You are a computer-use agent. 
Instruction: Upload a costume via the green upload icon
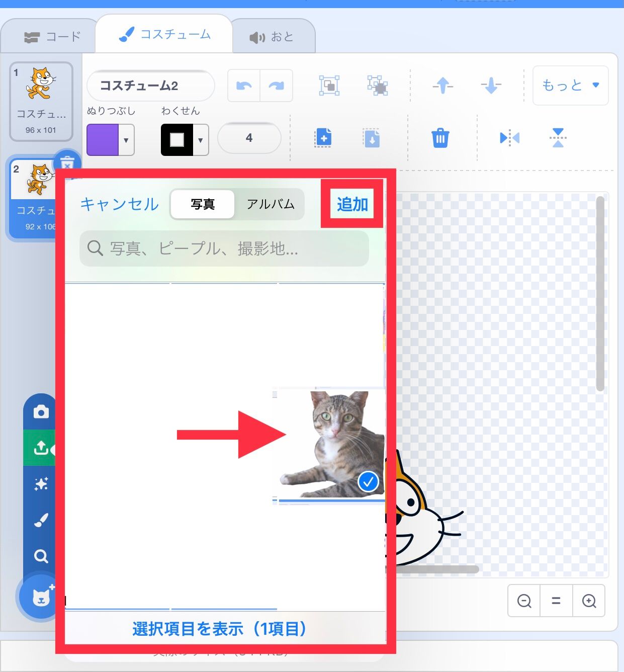click(x=40, y=447)
